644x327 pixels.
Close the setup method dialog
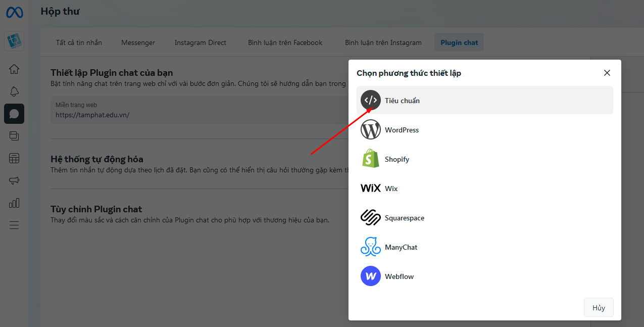tap(607, 73)
